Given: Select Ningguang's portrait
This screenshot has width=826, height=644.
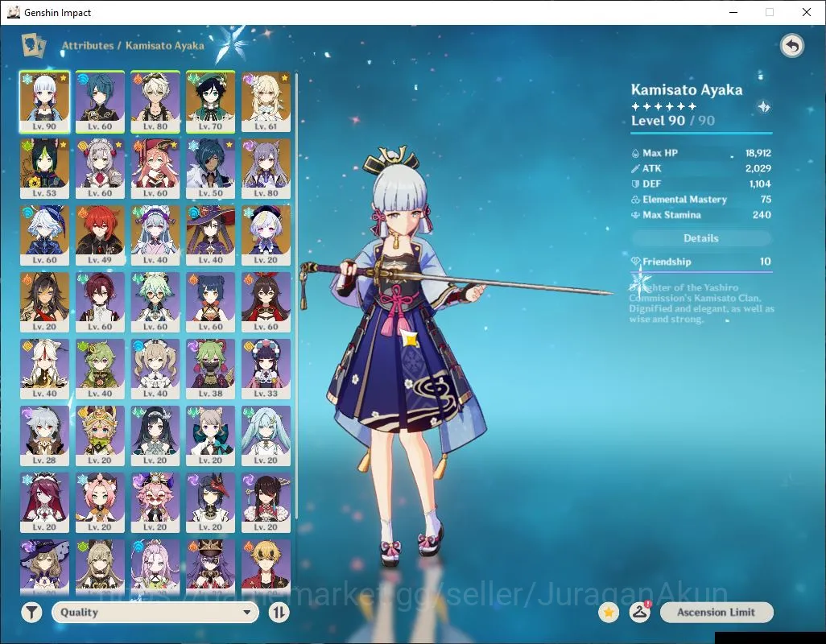Looking at the screenshot, I should point(45,369).
